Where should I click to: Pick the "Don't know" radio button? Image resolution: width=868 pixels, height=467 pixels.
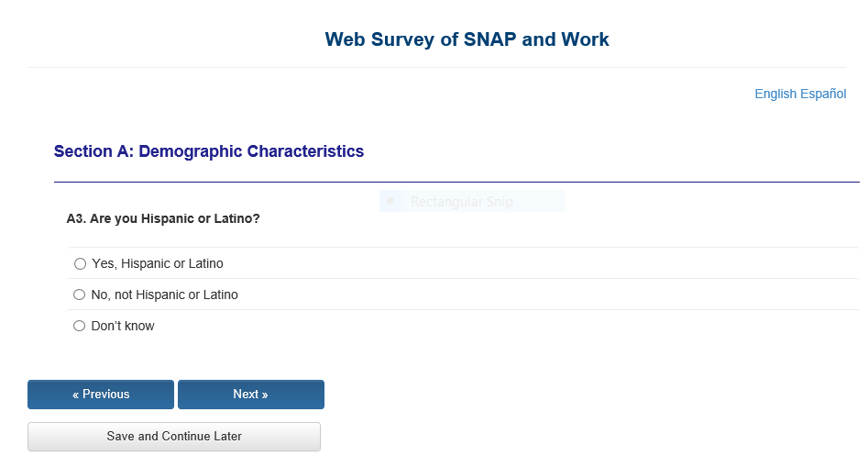click(80, 327)
